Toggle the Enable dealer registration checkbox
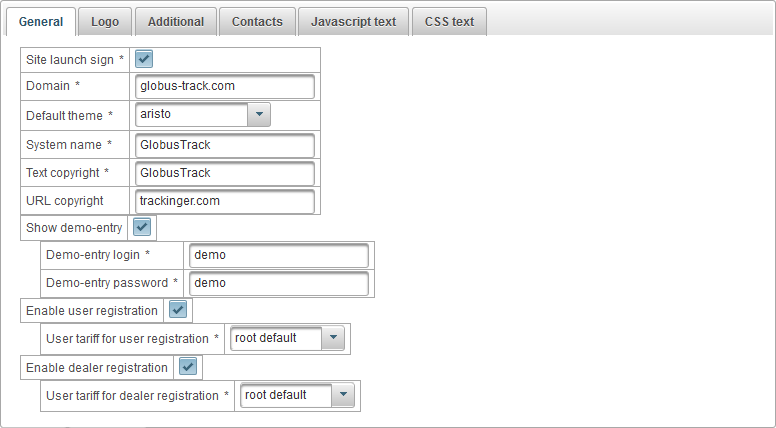Viewport: 776px width, 428px height. click(187, 367)
